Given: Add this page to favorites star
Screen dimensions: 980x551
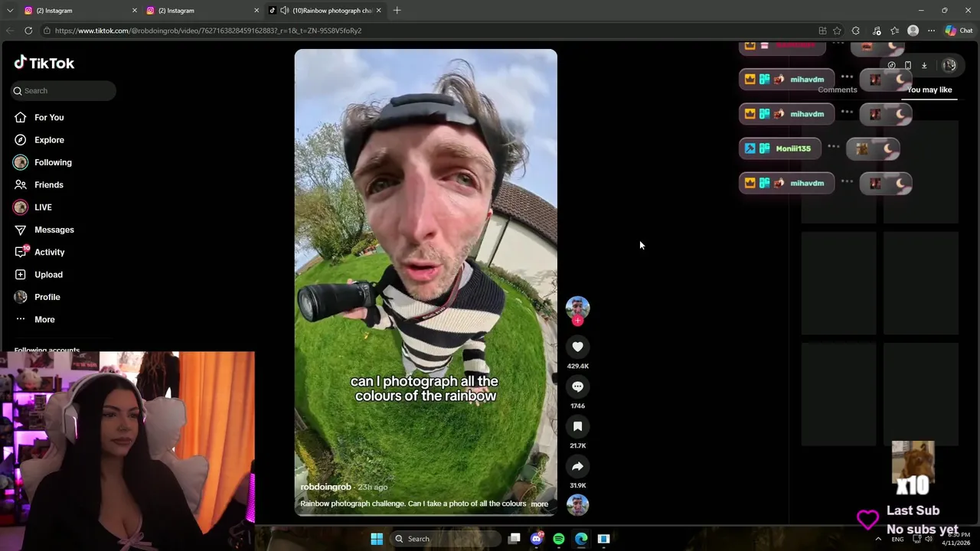Looking at the screenshot, I should pos(837,31).
